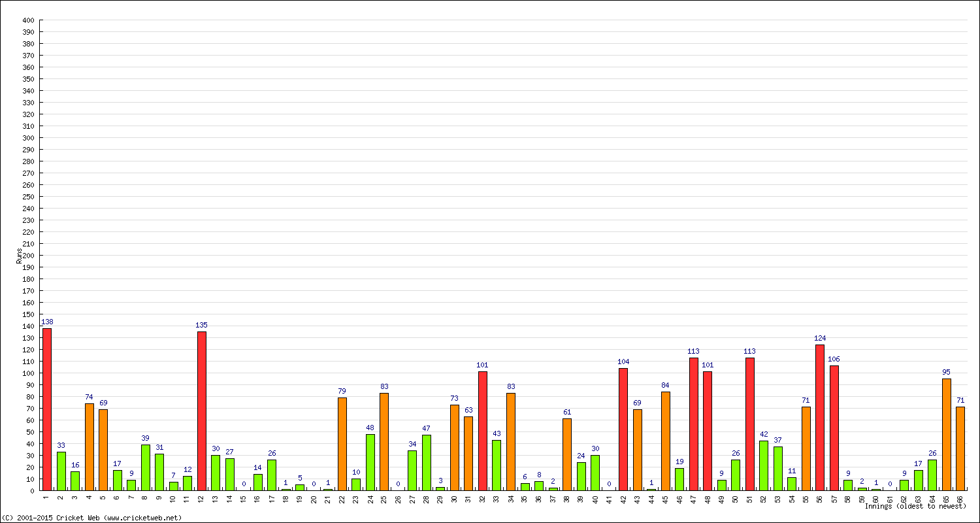Select the orange bar with 74 runs

click(x=90, y=447)
